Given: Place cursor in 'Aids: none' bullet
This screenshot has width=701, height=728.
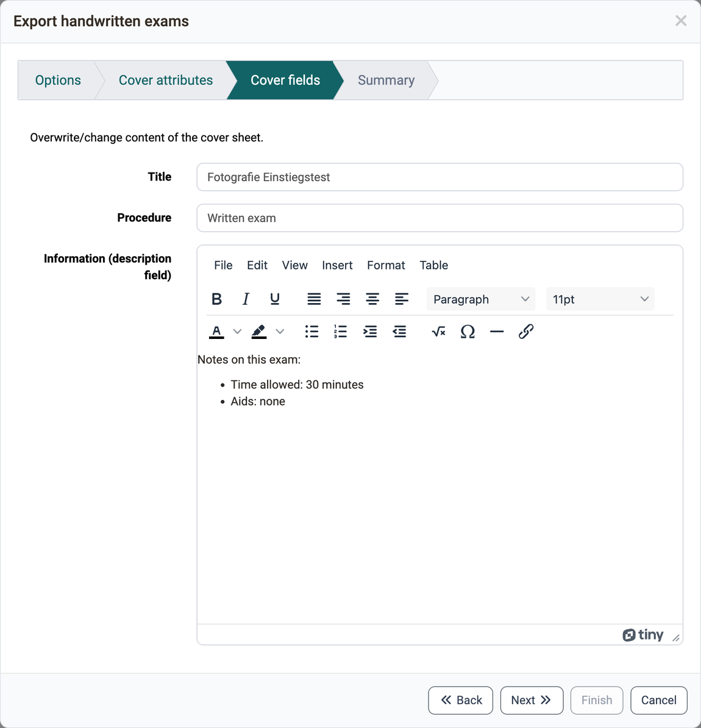Looking at the screenshot, I should click(x=258, y=401).
